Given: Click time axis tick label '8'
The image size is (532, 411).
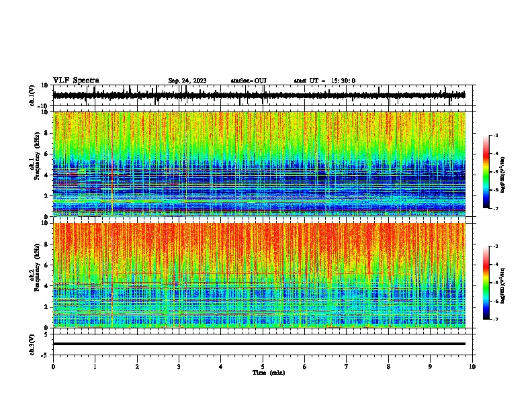Looking at the screenshot, I should click(x=388, y=367).
